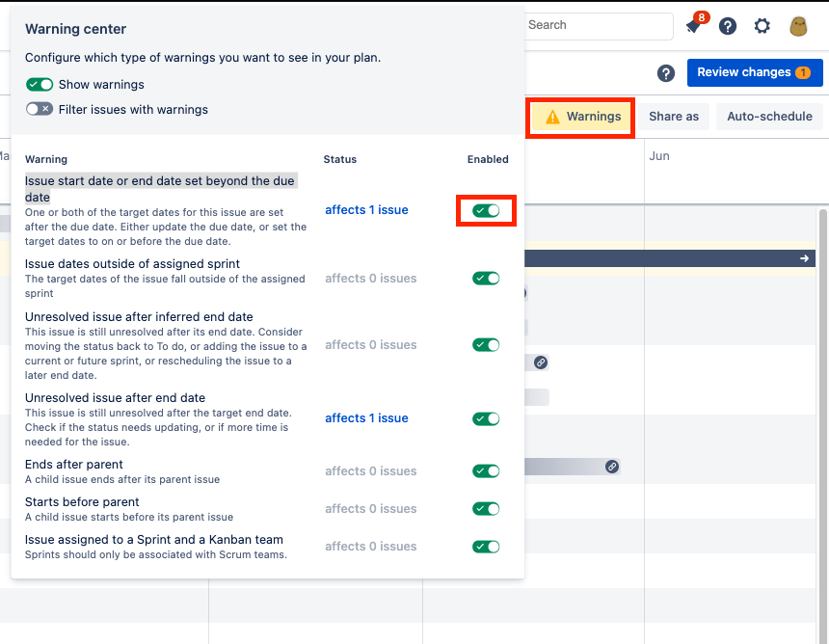Click affects 0 issues for Starts before parent
The height and width of the screenshot is (644, 829).
click(x=370, y=509)
